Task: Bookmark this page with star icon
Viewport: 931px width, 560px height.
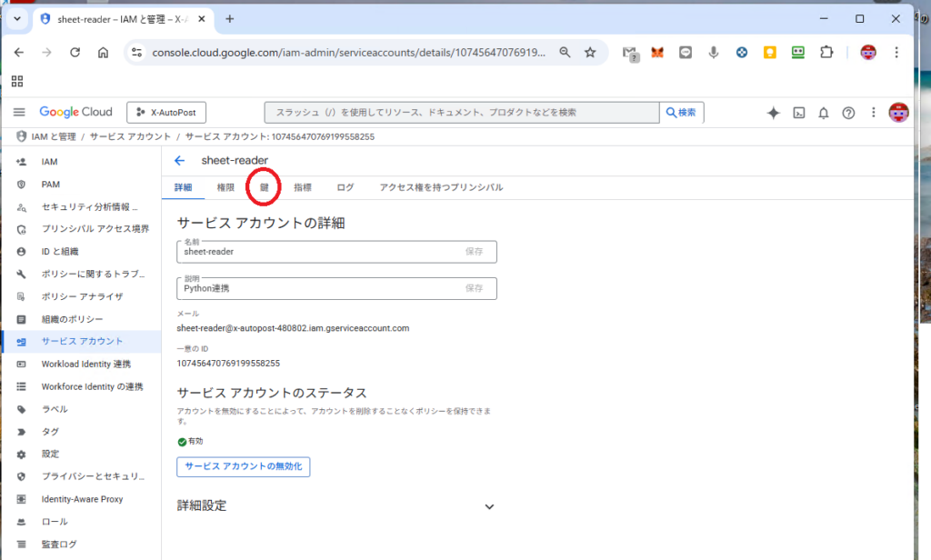Action: pyautogui.click(x=590, y=53)
